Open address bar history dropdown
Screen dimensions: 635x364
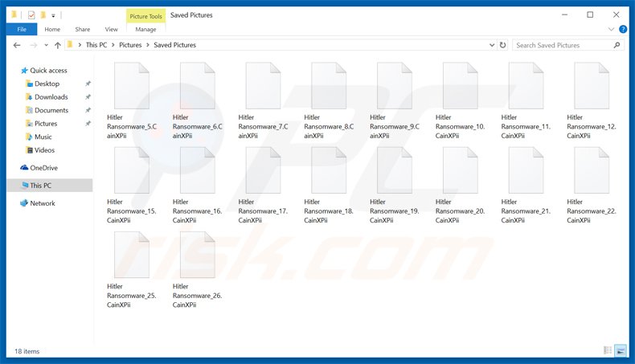pos(490,45)
